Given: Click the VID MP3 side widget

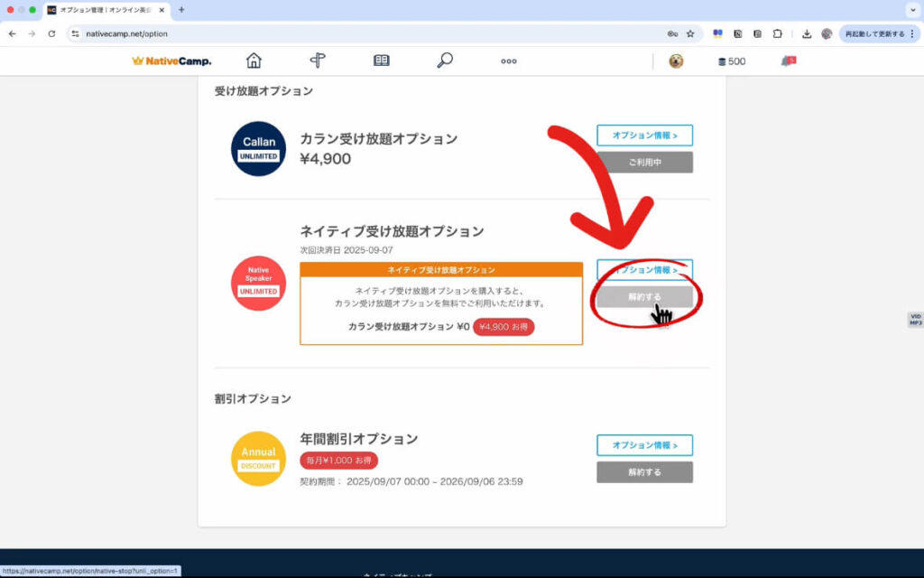Looking at the screenshot, I should pos(915,320).
